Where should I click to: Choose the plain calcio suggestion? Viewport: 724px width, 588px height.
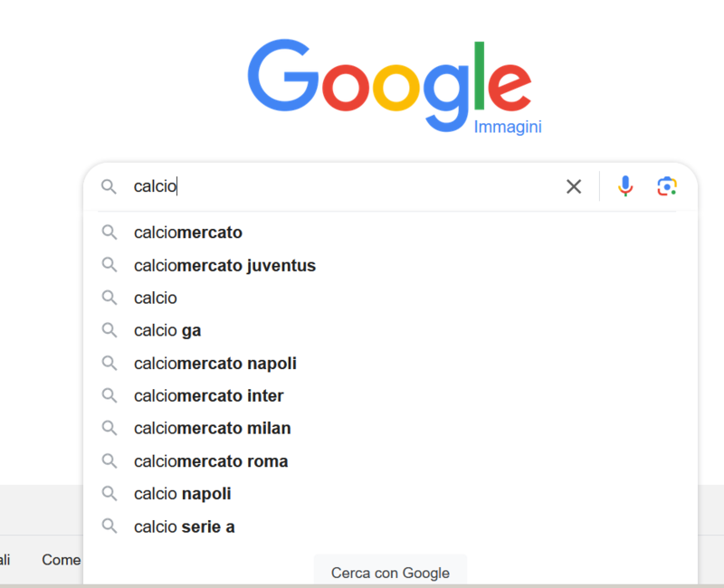390,298
